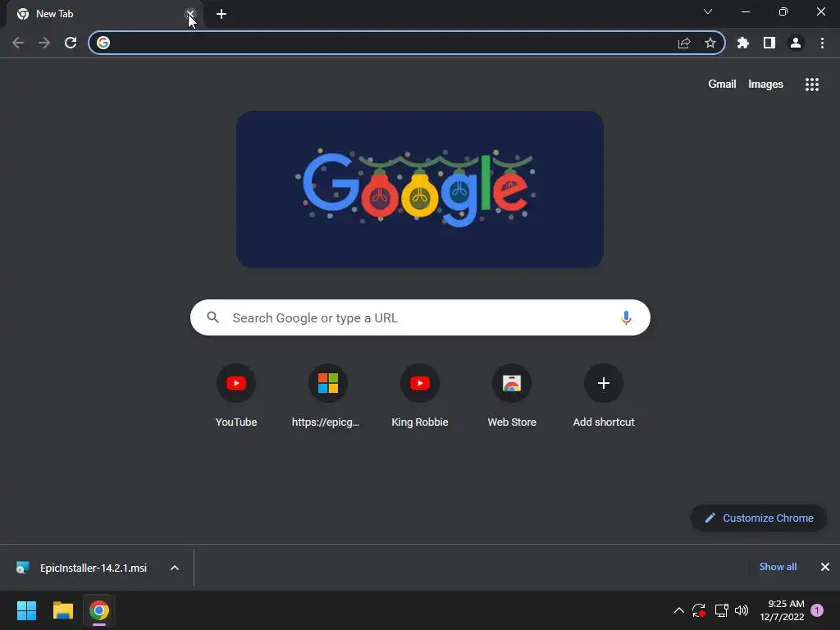Click the Google holiday doodle

(x=420, y=189)
